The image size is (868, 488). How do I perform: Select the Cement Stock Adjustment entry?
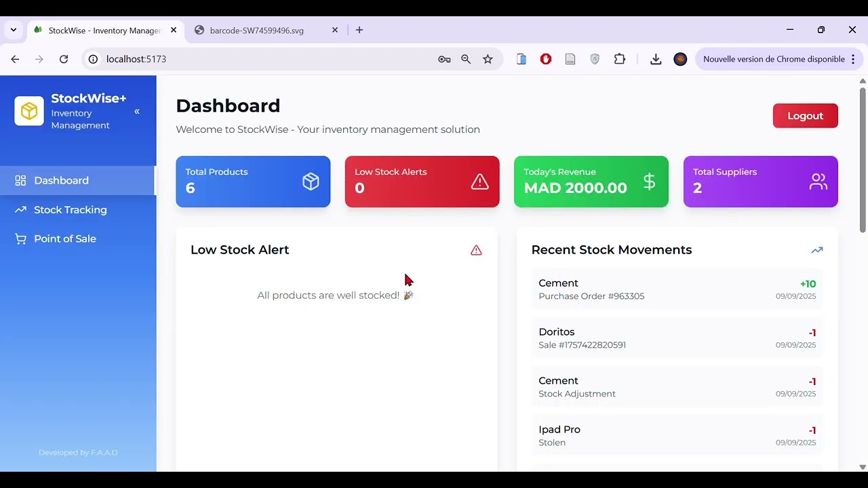coord(677,387)
